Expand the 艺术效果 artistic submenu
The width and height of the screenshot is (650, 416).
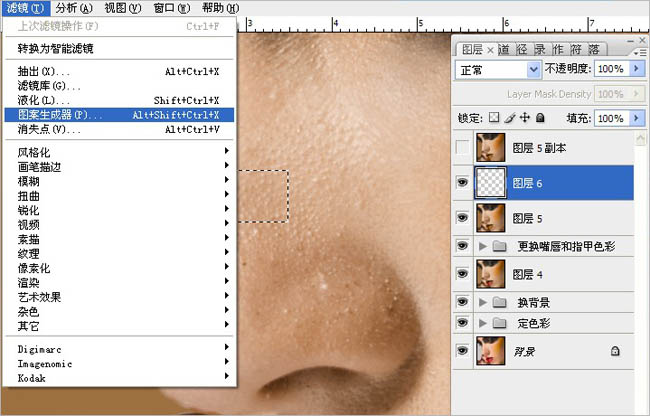pyautogui.click(x=119, y=297)
